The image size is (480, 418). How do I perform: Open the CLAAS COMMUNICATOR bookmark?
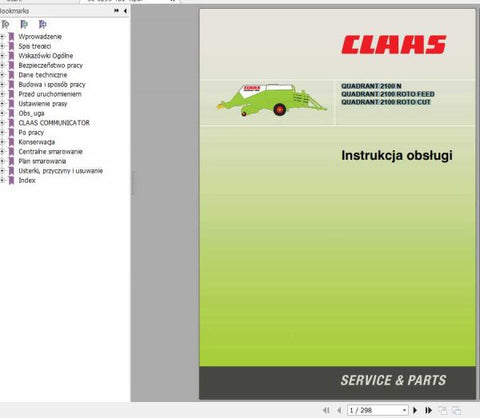[x=54, y=123]
